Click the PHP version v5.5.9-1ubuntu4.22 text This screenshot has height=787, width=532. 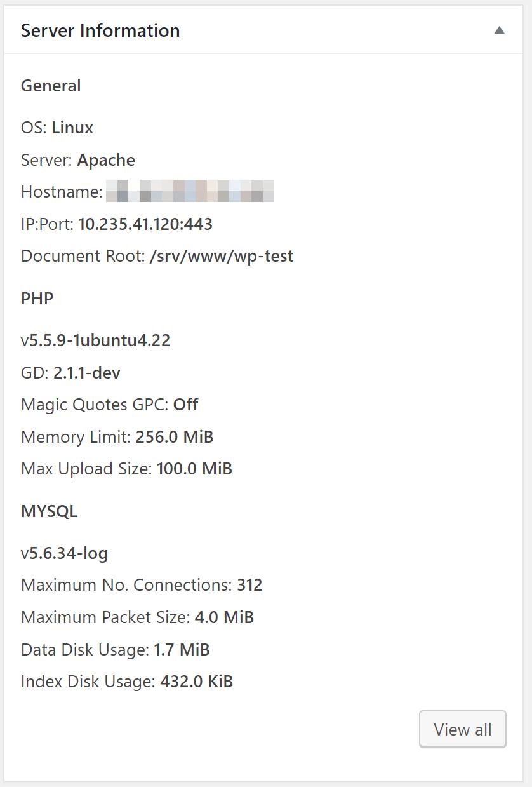coord(96,340)
